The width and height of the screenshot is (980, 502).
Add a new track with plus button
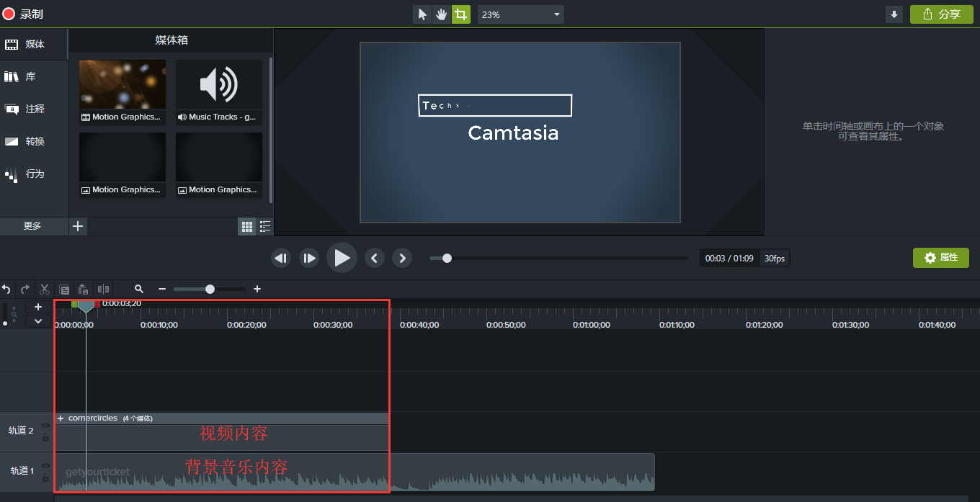click(38, 307)
